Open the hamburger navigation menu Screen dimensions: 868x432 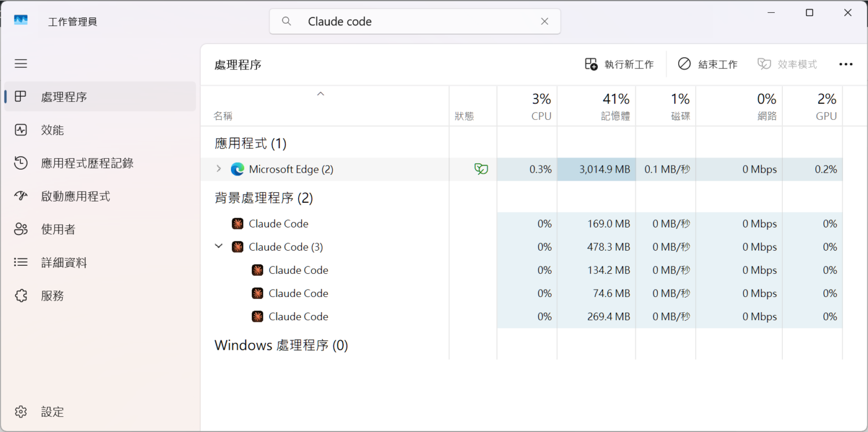pyautogui.click(x=21, y=64)
